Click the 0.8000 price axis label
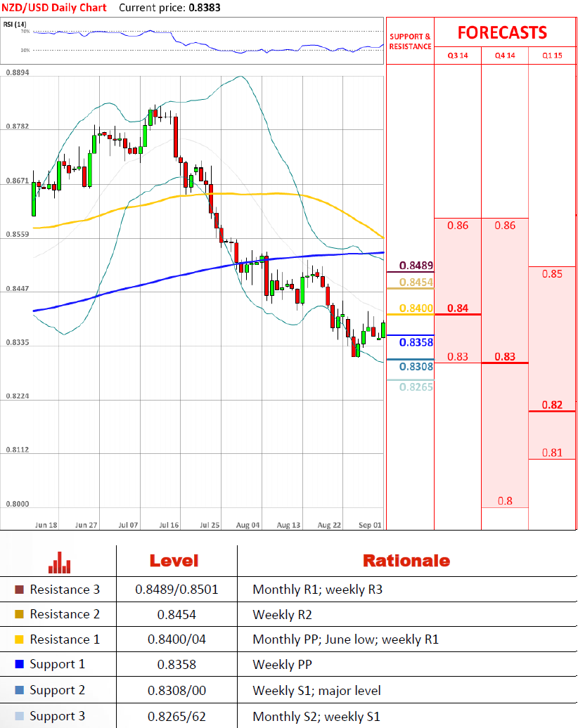Viewport: 578px width, 728px height. (x=18, y=504)
